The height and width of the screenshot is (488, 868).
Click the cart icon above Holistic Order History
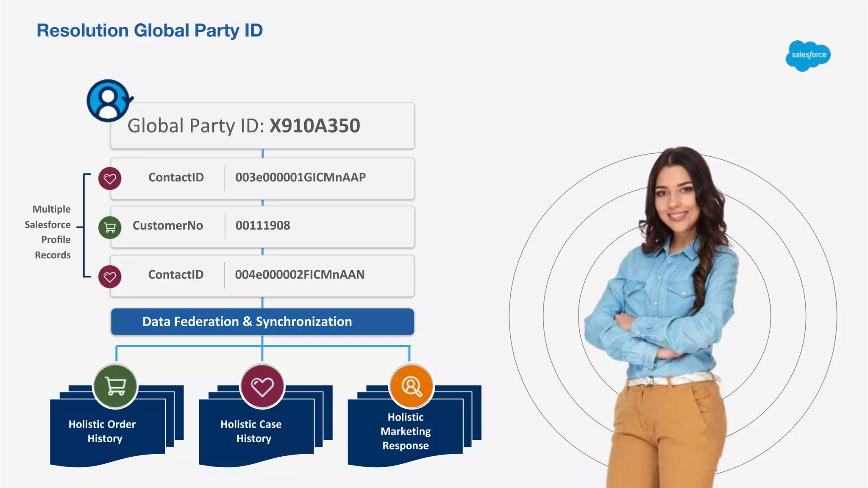[115, 386]
